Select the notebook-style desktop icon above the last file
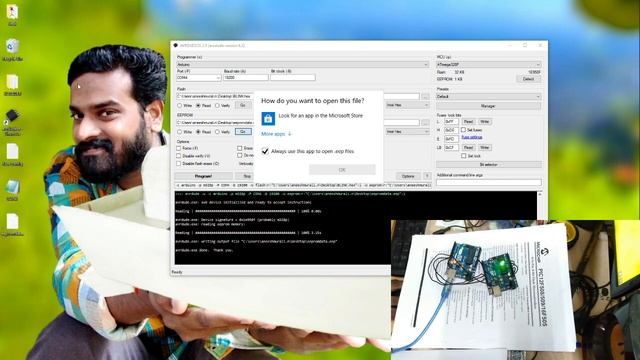640x360 pixels. [12, 187]
